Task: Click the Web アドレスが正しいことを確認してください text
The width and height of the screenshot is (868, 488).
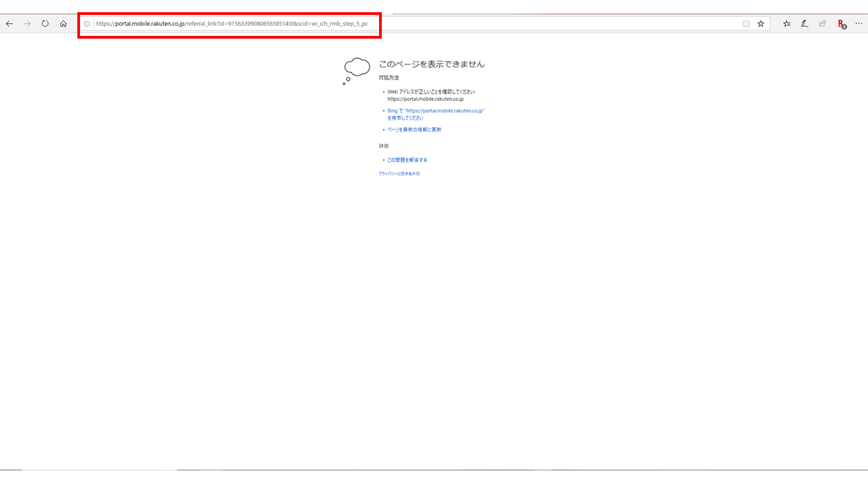Action: 431,91
